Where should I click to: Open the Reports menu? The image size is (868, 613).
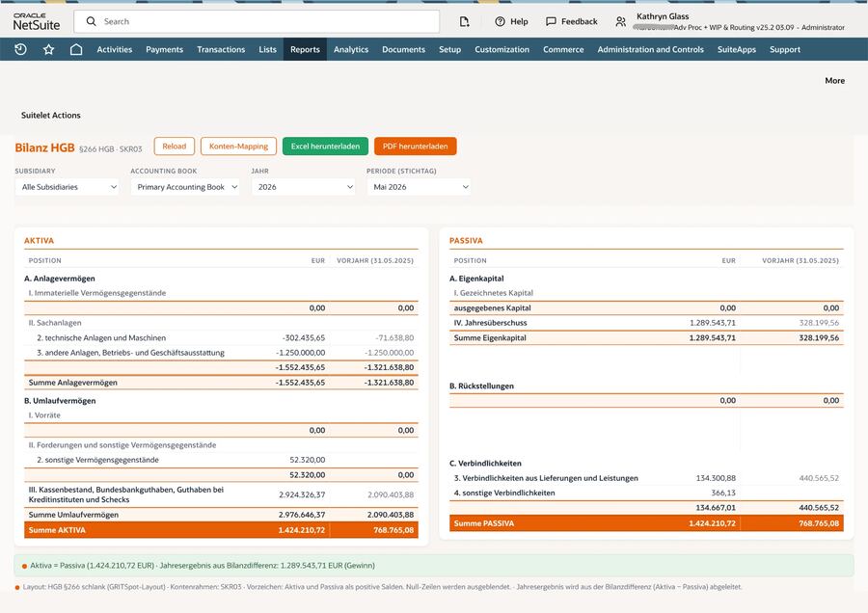(305, 49)
